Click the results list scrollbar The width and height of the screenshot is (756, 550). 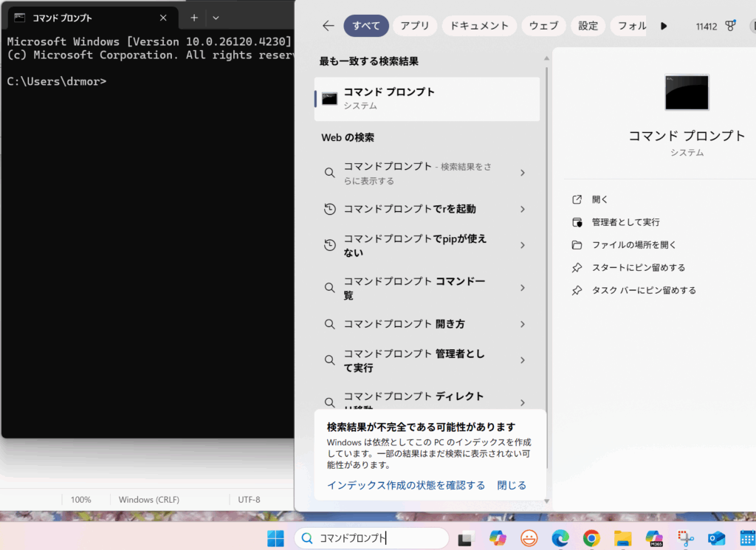tap(547, 267)
